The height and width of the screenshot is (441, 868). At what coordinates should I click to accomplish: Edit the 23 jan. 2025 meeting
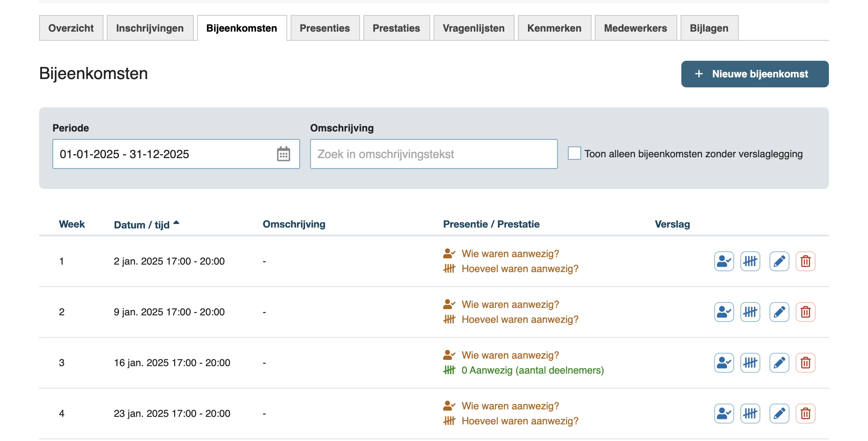tap(779, 414)
